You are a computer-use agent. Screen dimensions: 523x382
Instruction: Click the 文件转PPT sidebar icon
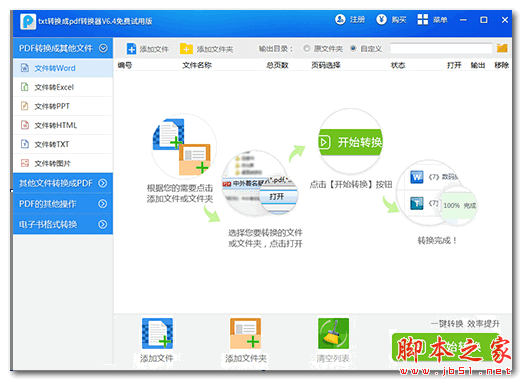[25, 106]
